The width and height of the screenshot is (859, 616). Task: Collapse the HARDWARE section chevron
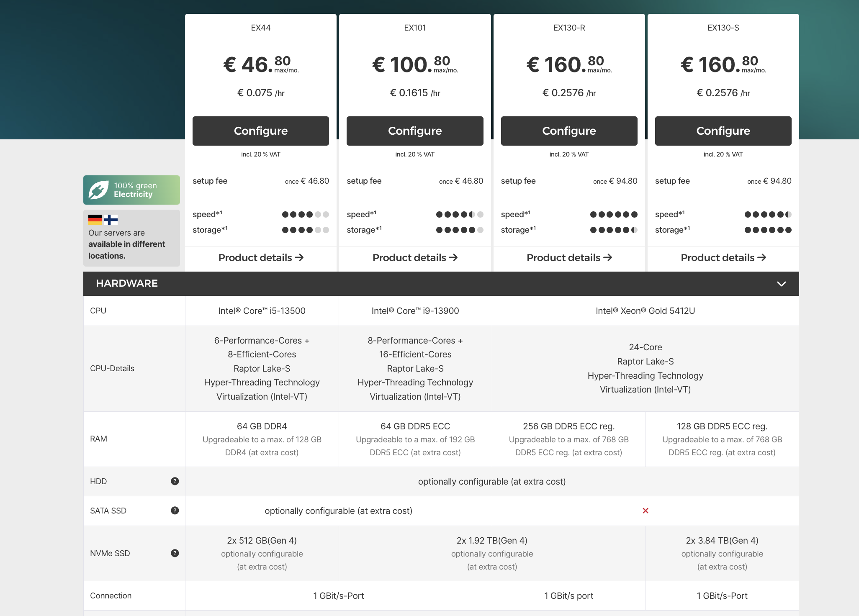pos(781,284)
